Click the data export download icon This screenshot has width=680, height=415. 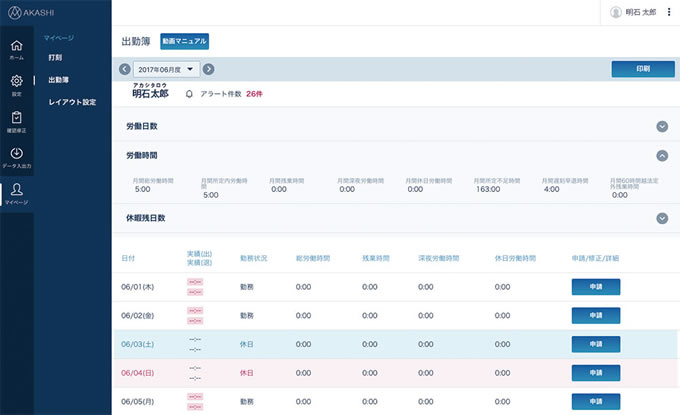(x=16, y=155)
